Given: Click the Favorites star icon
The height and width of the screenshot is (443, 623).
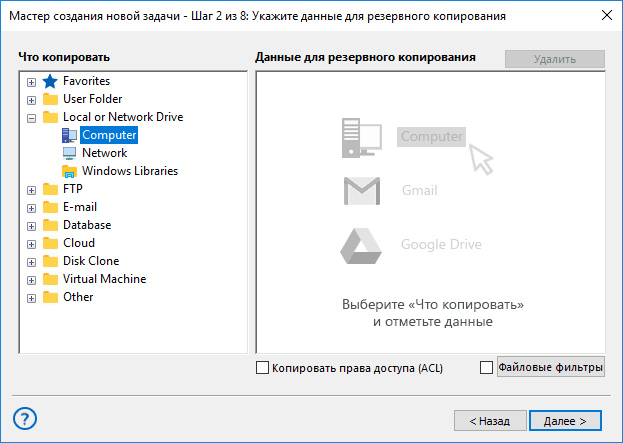Looking at the screenshot, I should [x=51, y=81].
